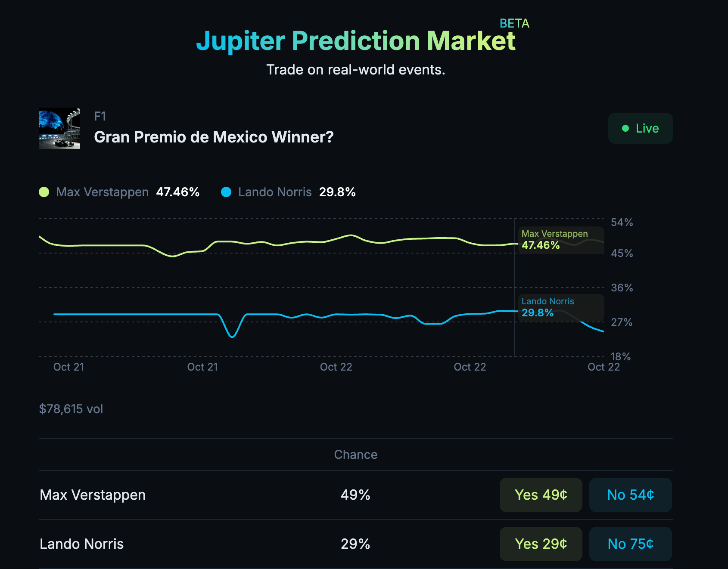The image size is (728, 569).
Task: Buy No on Lando Norris at 75¢
Action: click(x=630, y=544)
